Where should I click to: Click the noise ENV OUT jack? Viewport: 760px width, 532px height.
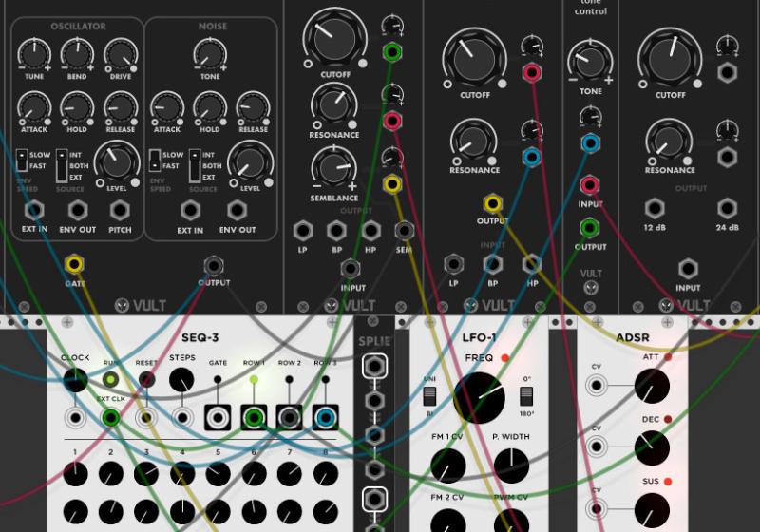(237, 210)
